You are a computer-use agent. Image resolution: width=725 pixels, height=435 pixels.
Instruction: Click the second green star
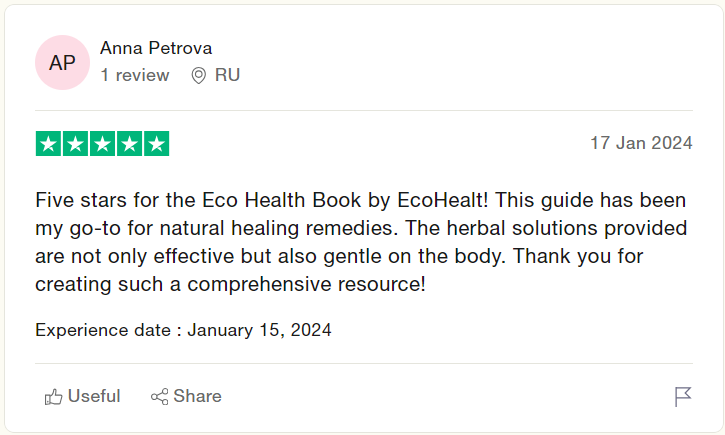pos(75,144)
